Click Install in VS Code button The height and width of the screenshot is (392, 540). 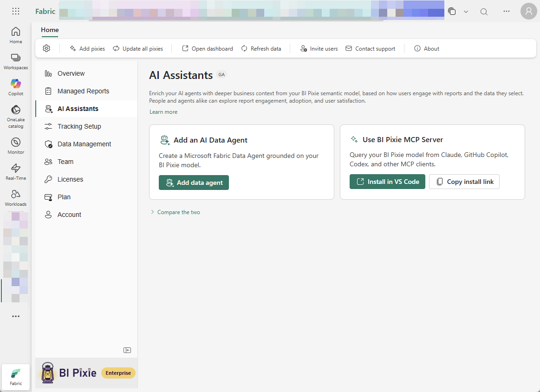click(x=387, y=182)
